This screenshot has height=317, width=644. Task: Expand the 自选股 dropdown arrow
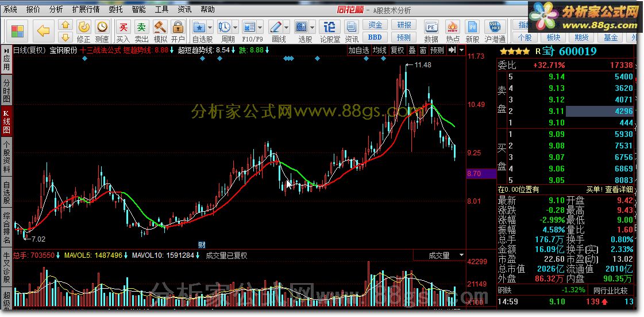210,28
